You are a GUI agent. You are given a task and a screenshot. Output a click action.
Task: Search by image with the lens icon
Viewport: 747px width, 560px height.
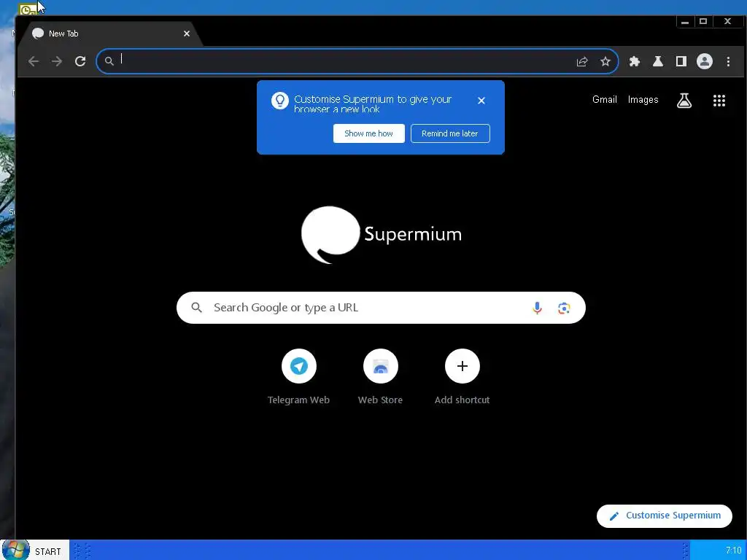(x=564, y=308)
